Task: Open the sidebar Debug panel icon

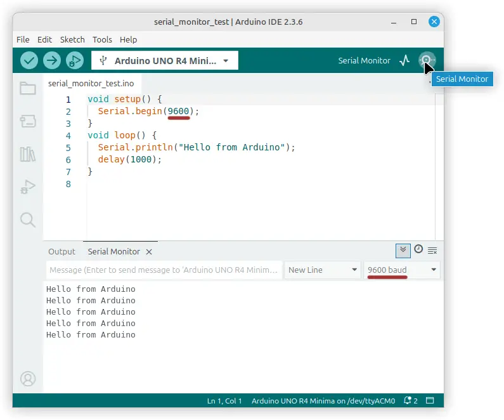Action: [28, 187]
